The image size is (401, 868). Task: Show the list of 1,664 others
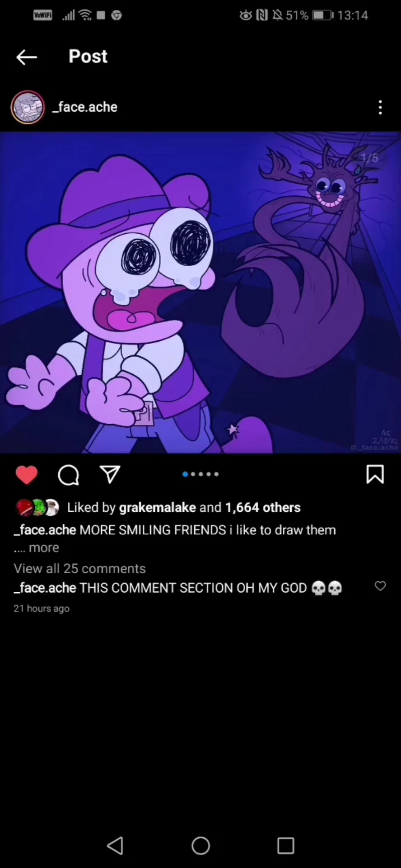click(x=263, y=507)
